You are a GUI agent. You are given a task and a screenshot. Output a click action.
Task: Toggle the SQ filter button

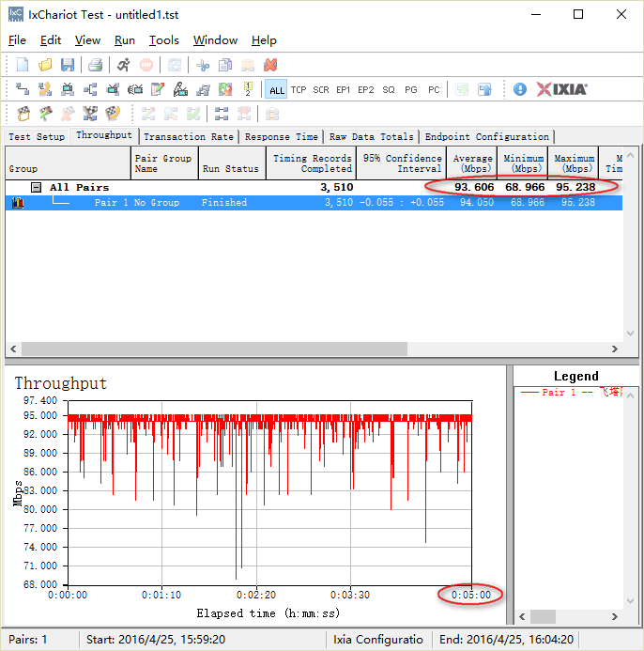[x=389, y=89]
